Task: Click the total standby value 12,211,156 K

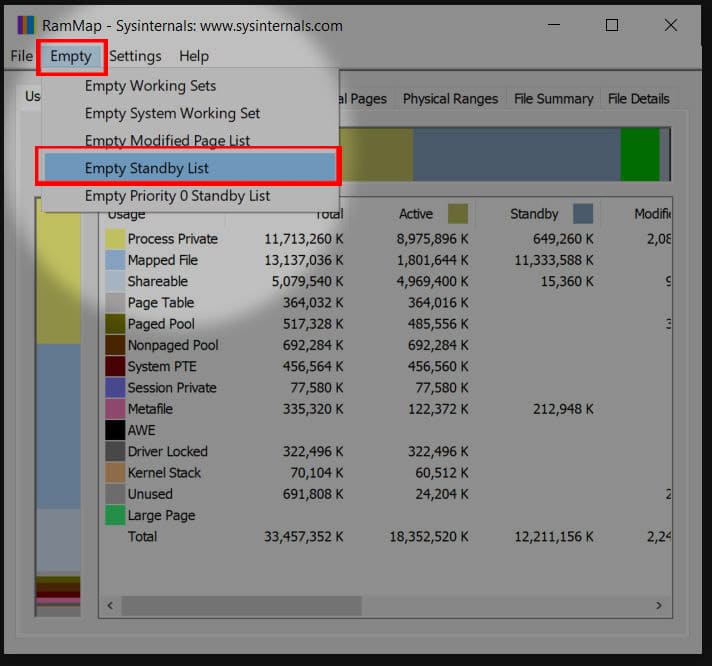Action: [554, 537]
